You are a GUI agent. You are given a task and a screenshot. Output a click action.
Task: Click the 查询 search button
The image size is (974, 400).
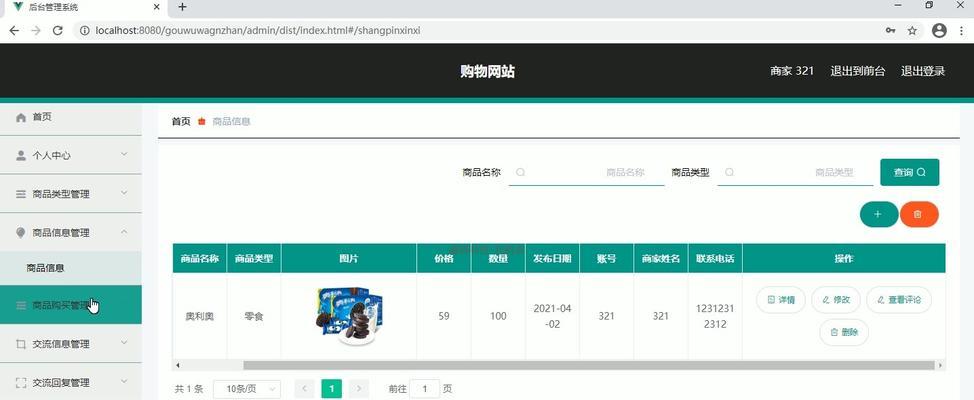click(x=909, y=172)
